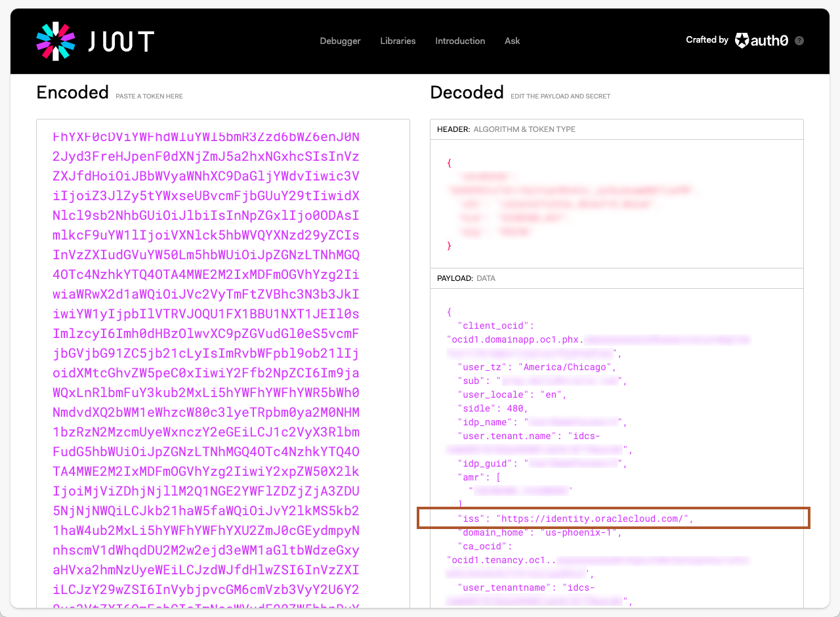Click the Ask navigation link
840x617 pixels.
(512, 41)
